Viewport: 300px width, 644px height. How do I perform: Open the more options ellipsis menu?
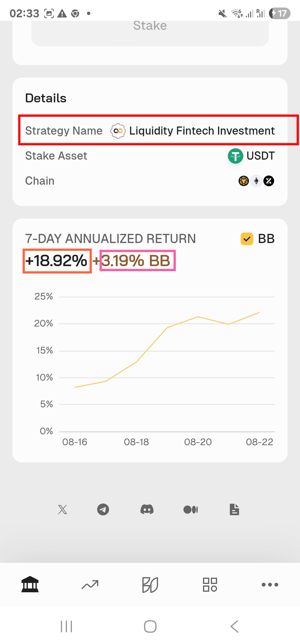coord(270,584)
